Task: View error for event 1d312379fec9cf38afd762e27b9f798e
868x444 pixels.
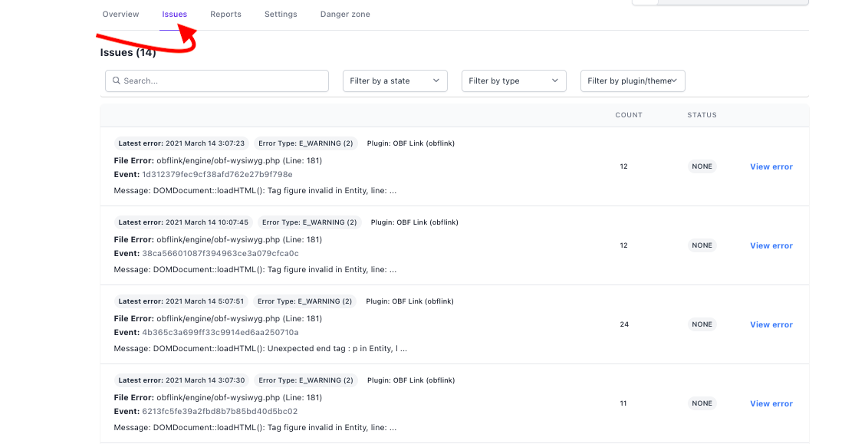Action: click(x=771, y=166)
